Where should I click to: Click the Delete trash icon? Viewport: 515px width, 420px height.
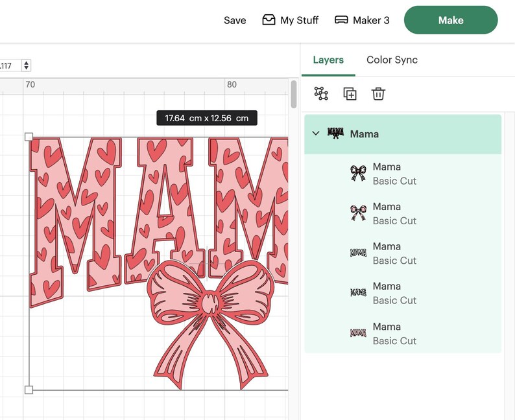click(x=378, y=94)
